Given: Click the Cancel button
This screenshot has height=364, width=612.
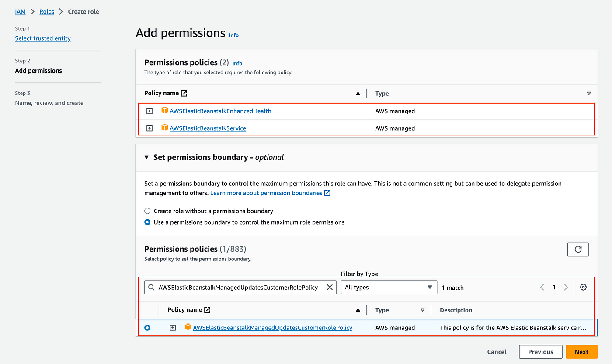Looking at the screenshot, I should tap(497, 352).
